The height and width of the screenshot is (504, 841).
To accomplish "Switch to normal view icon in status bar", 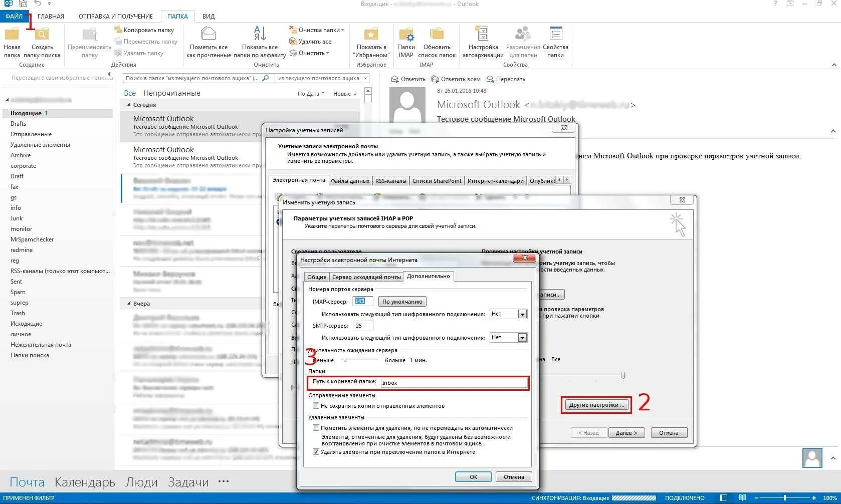I will pos(724,498).
